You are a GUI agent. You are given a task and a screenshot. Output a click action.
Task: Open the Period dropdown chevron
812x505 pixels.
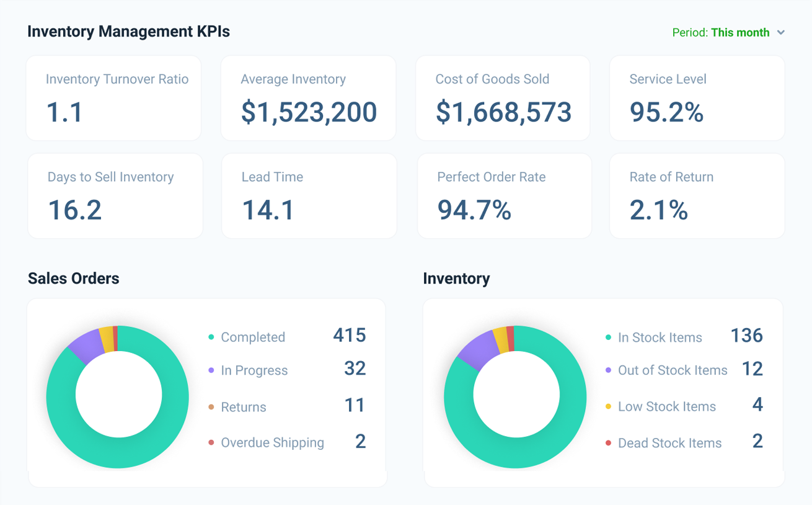[781, 33]
